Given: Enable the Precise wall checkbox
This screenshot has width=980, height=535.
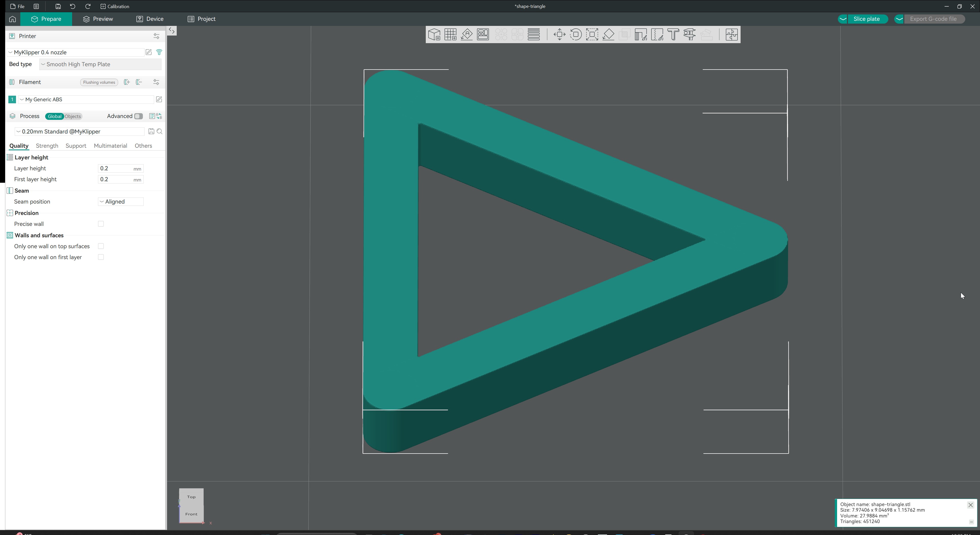Looking at the screenshot, I should (101, 224).
